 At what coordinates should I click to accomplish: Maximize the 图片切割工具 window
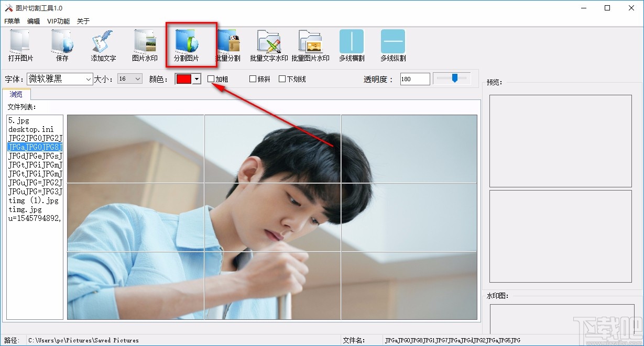(x=607, y=8)
